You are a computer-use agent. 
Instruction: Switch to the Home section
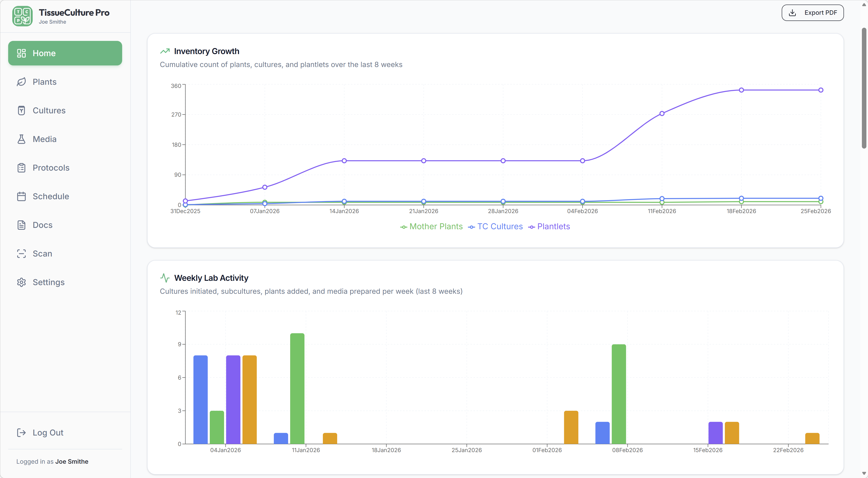(65, 53)
